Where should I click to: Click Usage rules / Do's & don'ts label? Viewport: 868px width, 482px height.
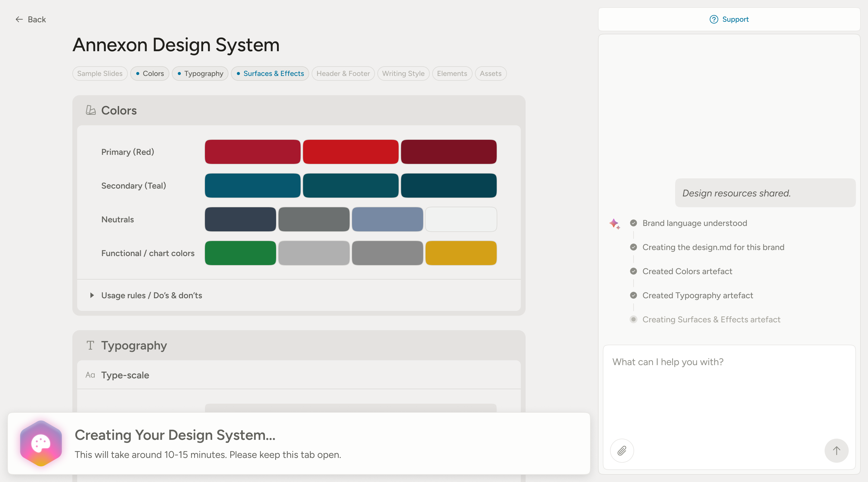[152, 296]
